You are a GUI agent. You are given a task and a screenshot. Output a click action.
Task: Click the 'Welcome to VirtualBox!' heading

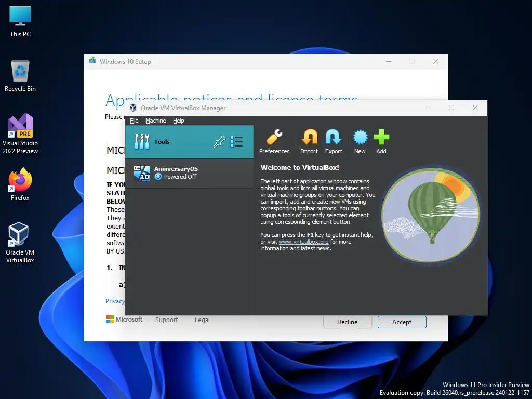click(300, 168)
